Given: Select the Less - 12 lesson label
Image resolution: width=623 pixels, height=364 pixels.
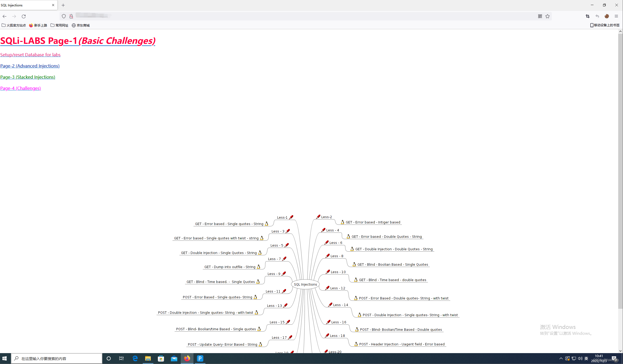Looking at the screenshot, I should coord(338,288).
